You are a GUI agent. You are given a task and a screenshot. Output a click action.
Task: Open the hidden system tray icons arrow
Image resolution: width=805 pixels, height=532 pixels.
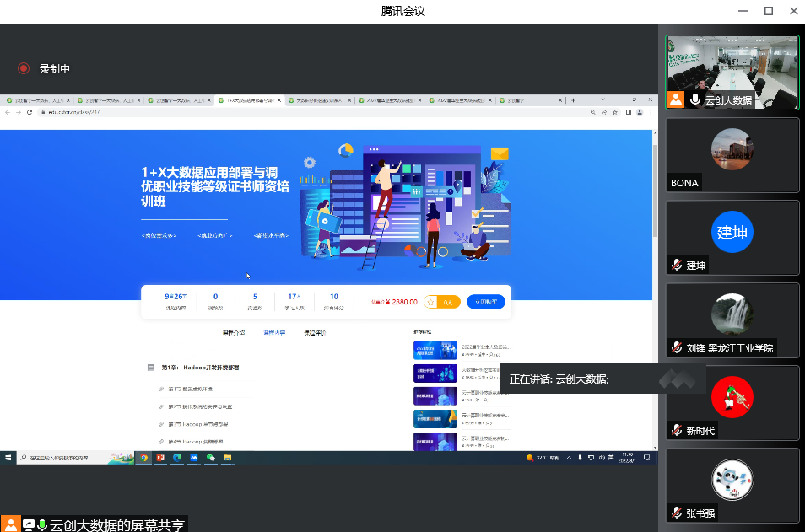(567, 458)
